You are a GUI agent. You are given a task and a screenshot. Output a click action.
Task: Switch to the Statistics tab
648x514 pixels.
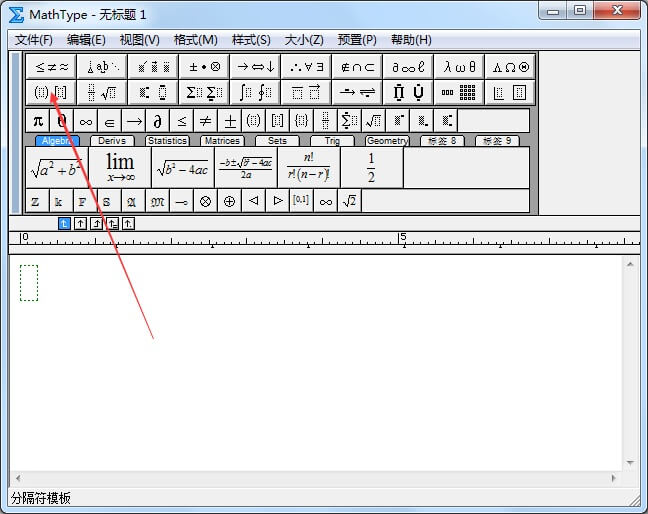[x=167, y=141]
